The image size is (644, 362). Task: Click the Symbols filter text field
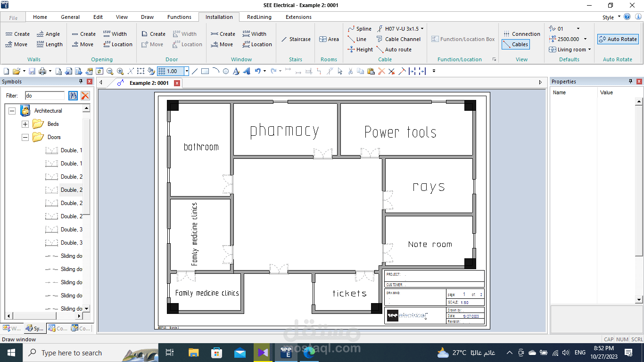44,96
